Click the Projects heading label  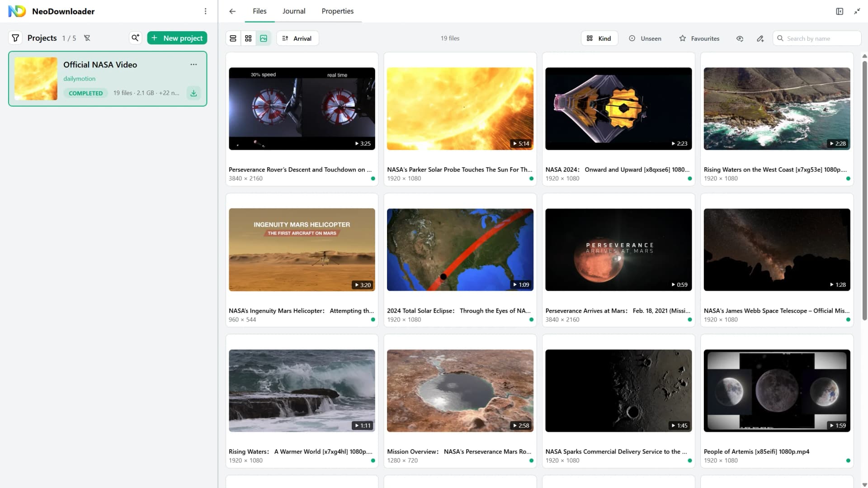coord(42,38)
